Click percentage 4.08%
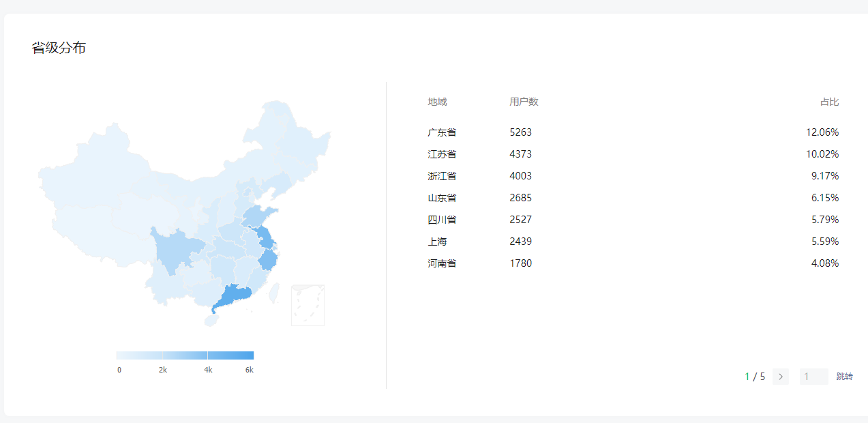This screenshot has height=423, width=868. [825, 263]
